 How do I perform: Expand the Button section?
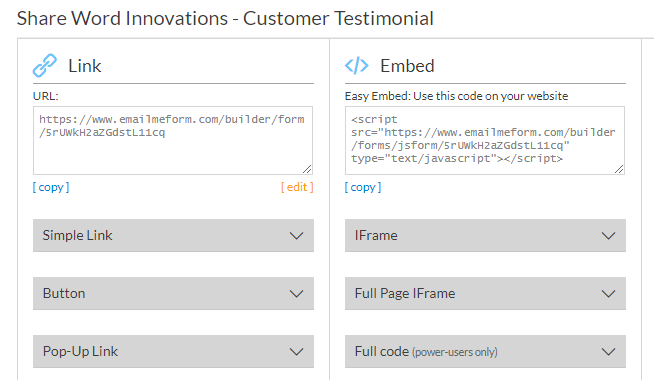coord(173,293)
